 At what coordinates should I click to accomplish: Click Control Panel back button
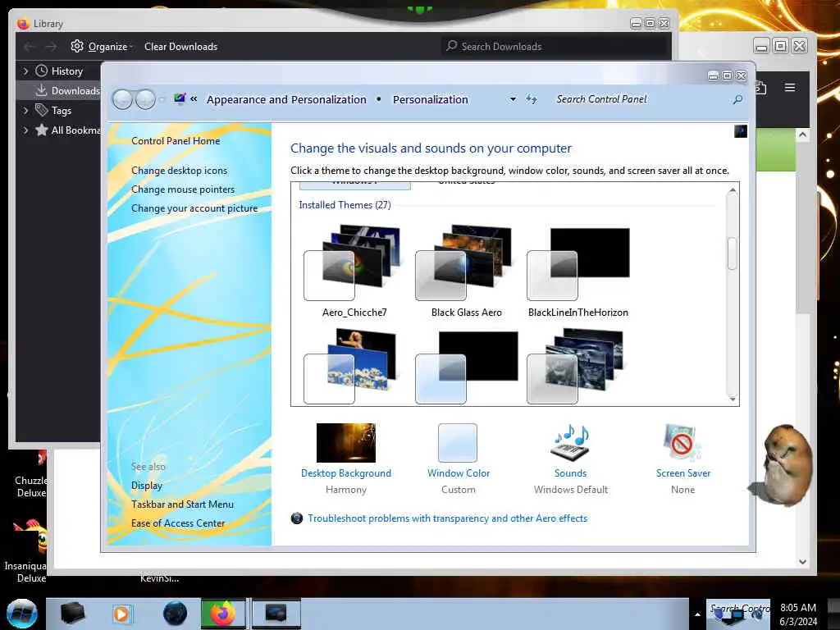click(x=123, y=99)
